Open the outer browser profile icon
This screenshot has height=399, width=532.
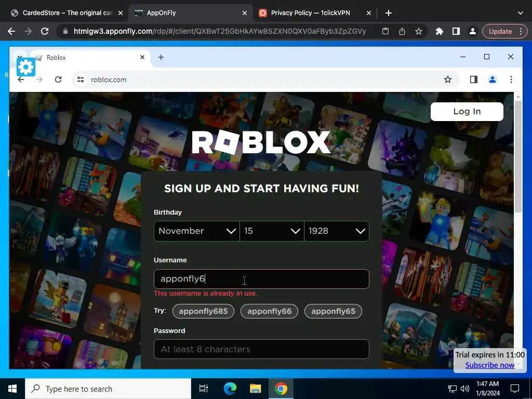472,31
